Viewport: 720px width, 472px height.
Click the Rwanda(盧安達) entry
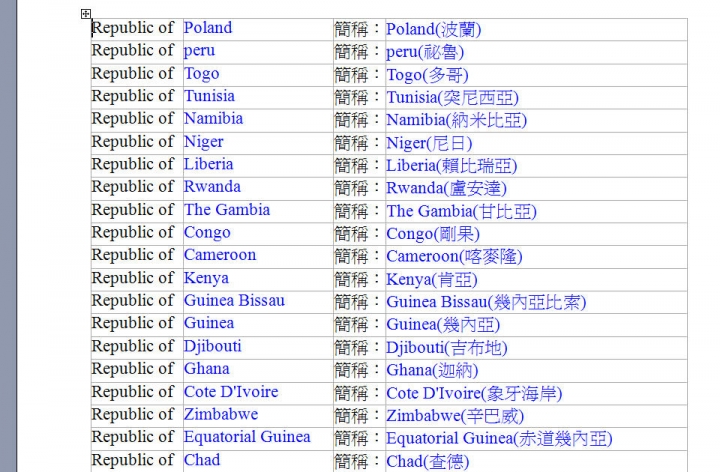[x=446, y=188]
